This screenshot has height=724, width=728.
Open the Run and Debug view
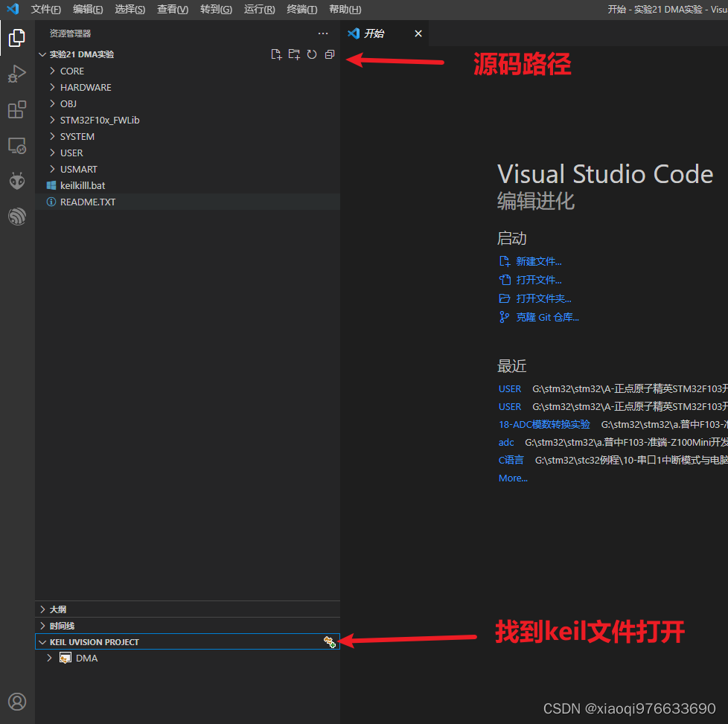click(16, 74)
